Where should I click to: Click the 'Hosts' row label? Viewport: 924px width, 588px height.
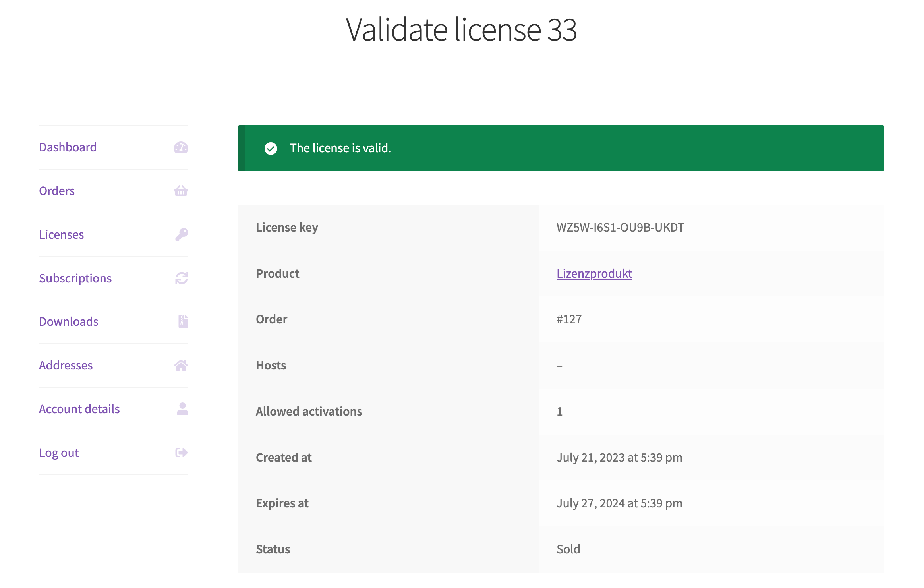point(271,365)
